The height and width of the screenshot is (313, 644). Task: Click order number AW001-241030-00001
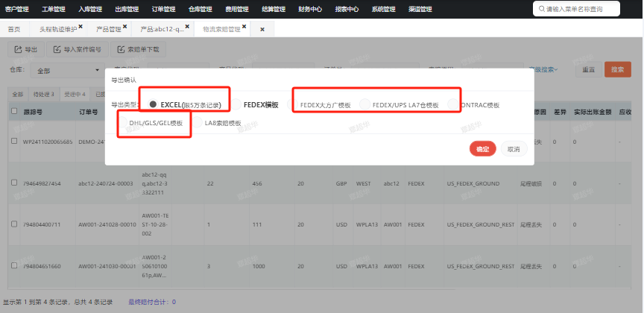pyautogui.click(x=107, y=266)
